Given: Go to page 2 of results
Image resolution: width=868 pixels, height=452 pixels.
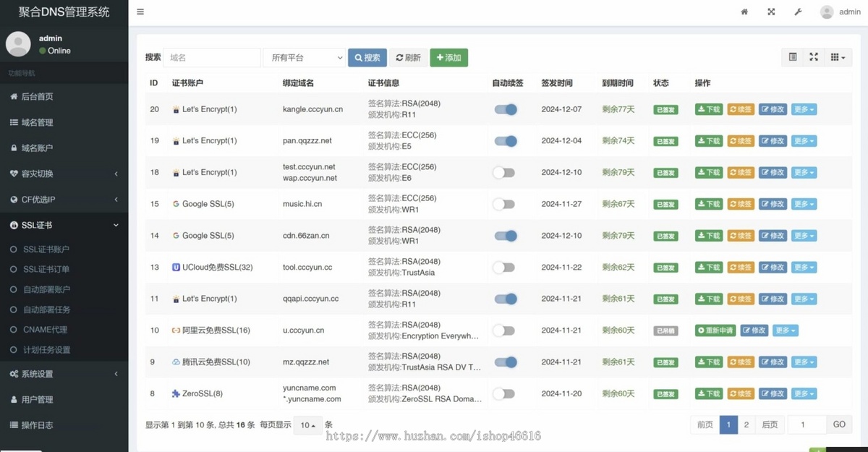Looking at the screenshot, I should point(746,425).
